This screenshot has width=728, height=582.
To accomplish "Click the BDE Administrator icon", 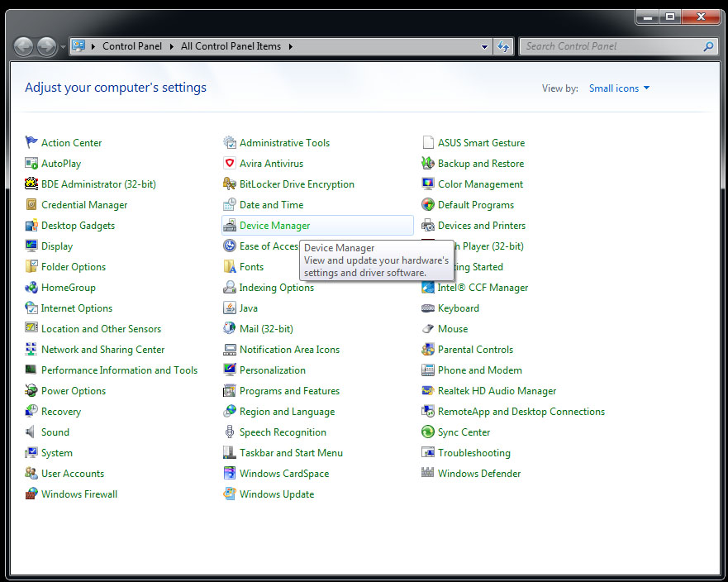I will pos(31,184).
